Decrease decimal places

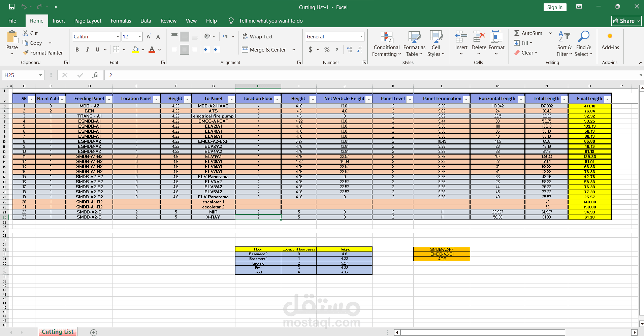point(360,49)
